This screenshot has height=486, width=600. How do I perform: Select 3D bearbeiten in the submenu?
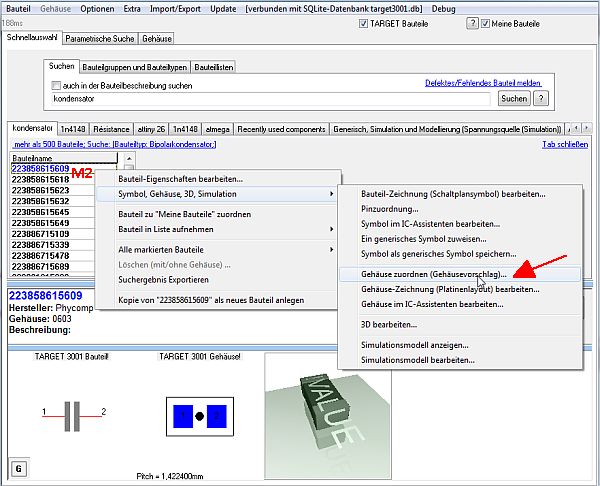tap(390, 324)
